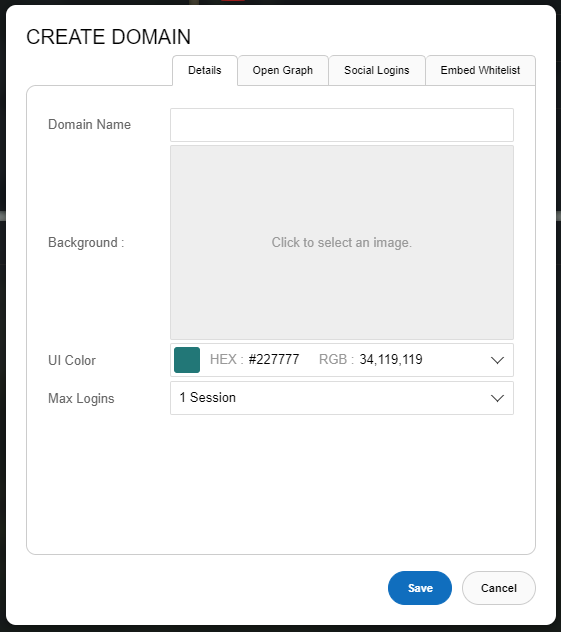Focus the Domain Name text field

pyautogui.click(x=342, y=125)
